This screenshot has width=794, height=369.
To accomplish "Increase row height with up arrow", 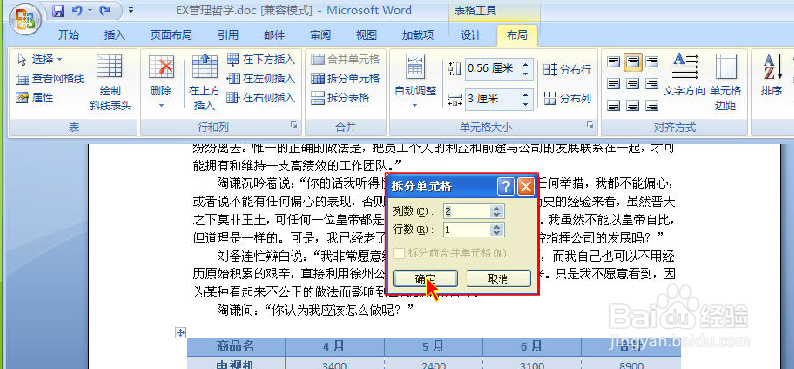I will click(527, 64).
